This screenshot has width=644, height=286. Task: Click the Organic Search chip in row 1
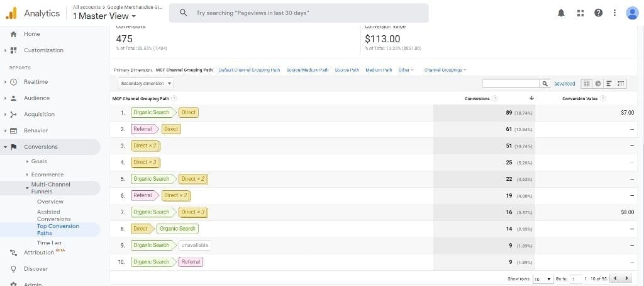click(x=152, y=112)
